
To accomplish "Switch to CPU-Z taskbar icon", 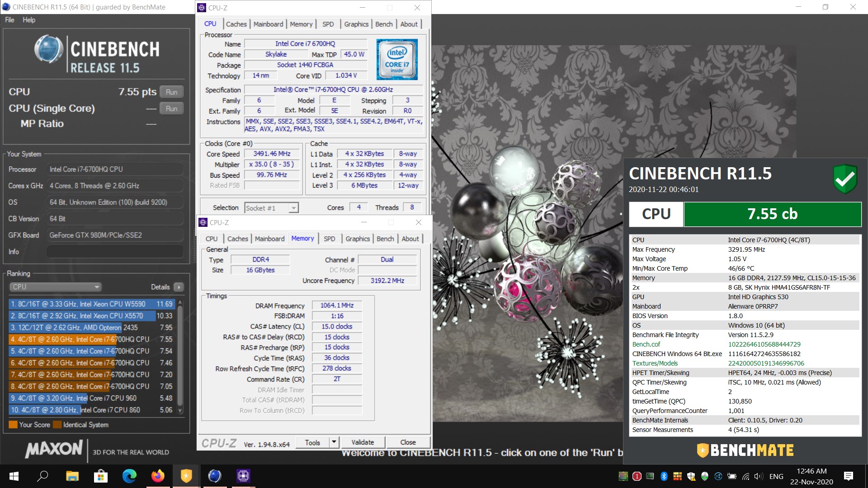I will (243, 476).
